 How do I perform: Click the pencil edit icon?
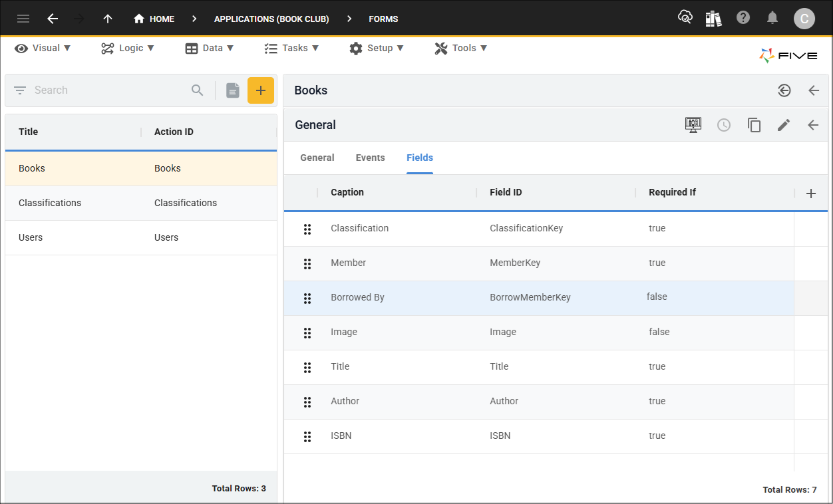784,125
